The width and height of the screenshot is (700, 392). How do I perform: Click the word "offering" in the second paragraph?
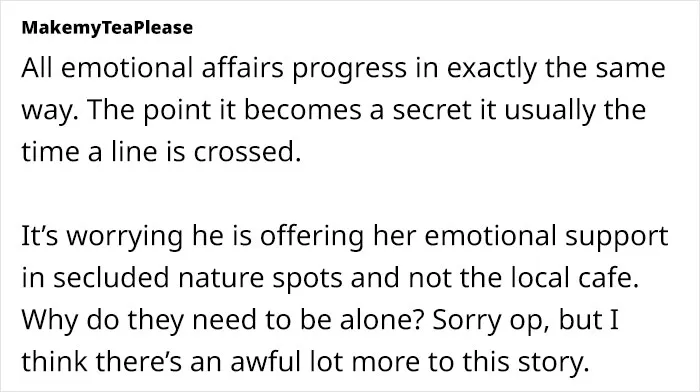[312, 237]
